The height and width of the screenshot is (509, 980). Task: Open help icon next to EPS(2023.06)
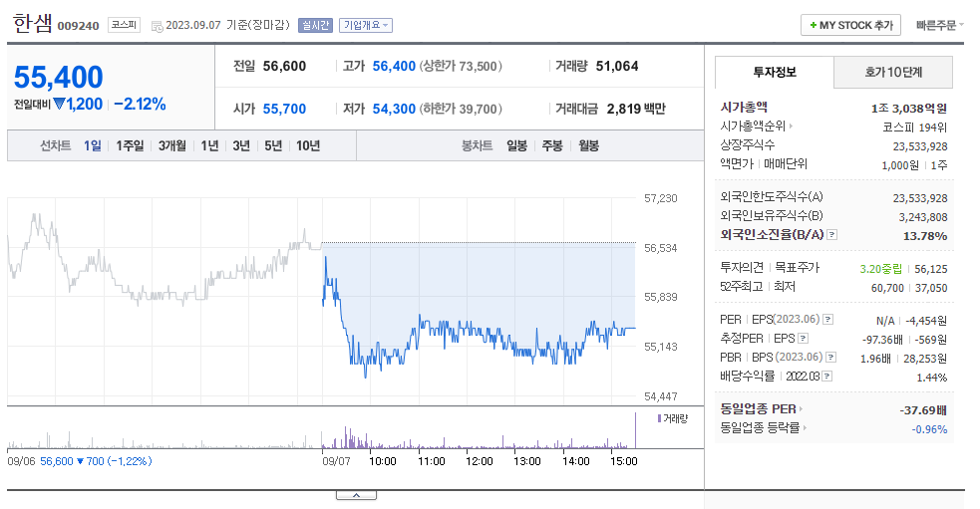[x=828, y=320]
